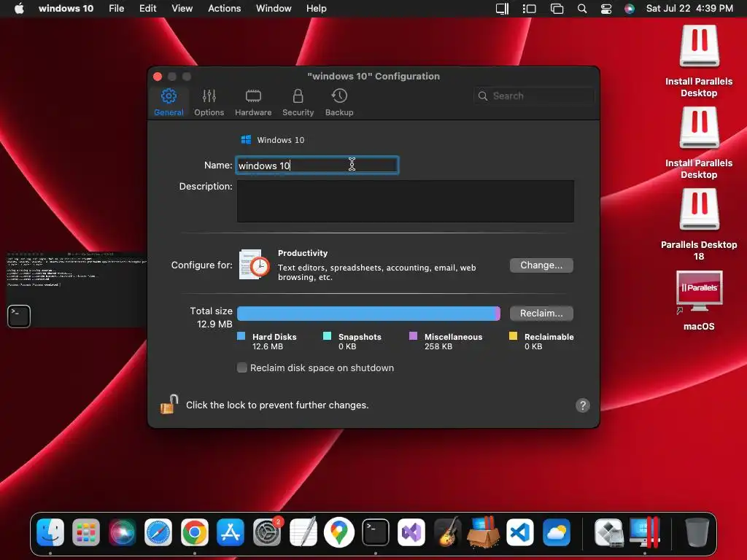Viewport: 747px width, 560px height.
Task: Open Boot Camp Assistant in the Dock
Action: [x=609, y=532]
